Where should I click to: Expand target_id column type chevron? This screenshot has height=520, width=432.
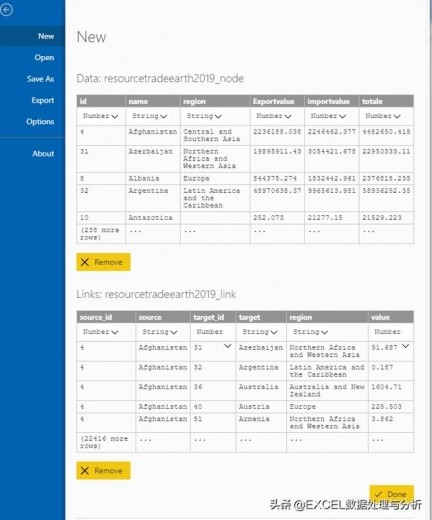(228, 346)
